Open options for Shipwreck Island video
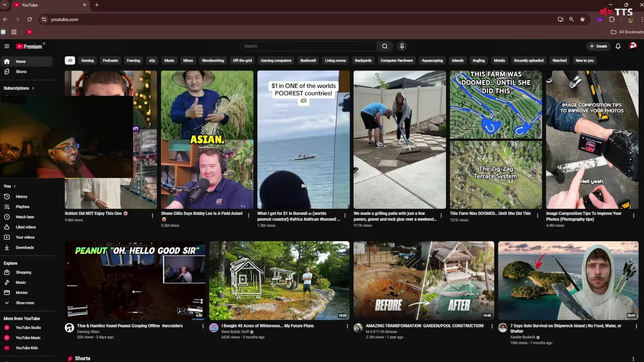644x362 pixels. (636, 326)
